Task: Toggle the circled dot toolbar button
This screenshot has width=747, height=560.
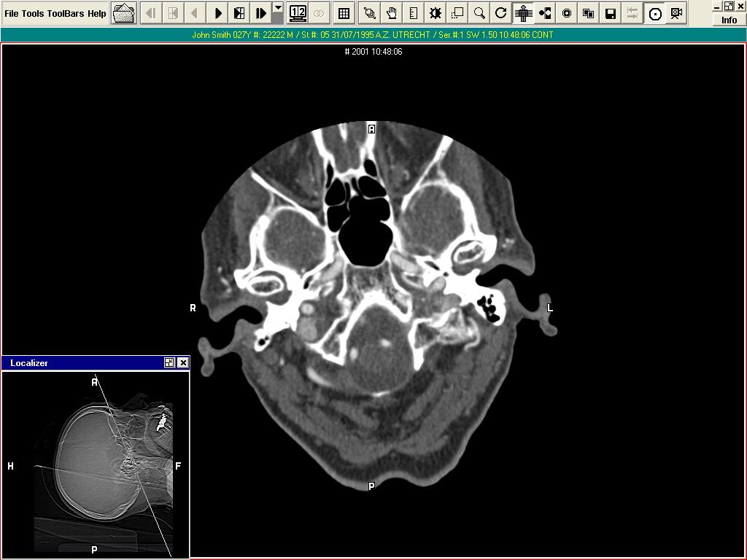Action: [x=655, y=13]
